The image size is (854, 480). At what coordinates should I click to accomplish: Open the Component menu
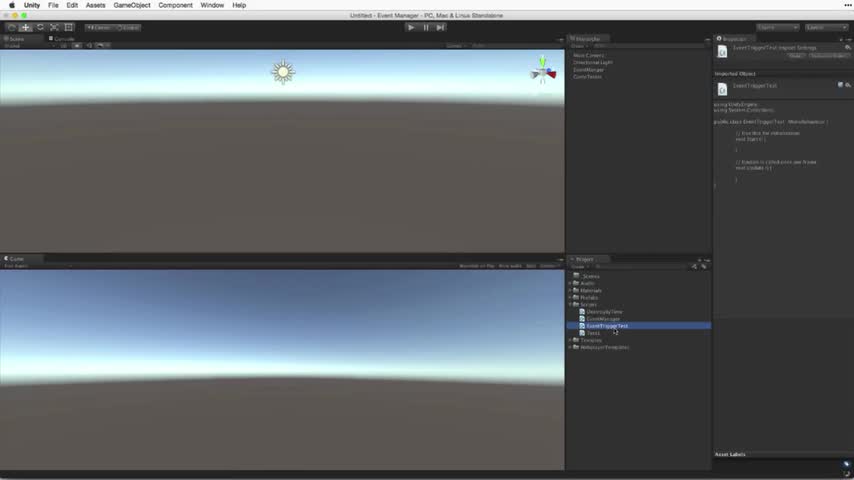pyautogui.click(x=175, y=5)
